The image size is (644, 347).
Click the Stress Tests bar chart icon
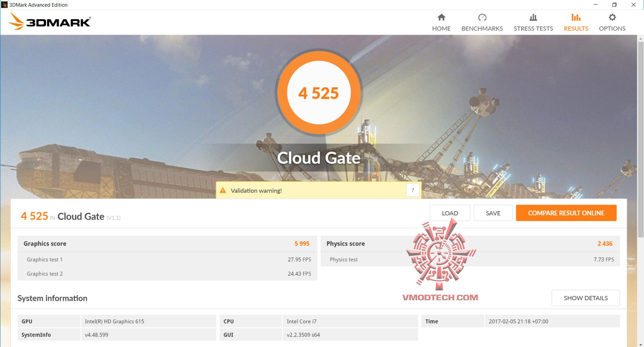533,17
